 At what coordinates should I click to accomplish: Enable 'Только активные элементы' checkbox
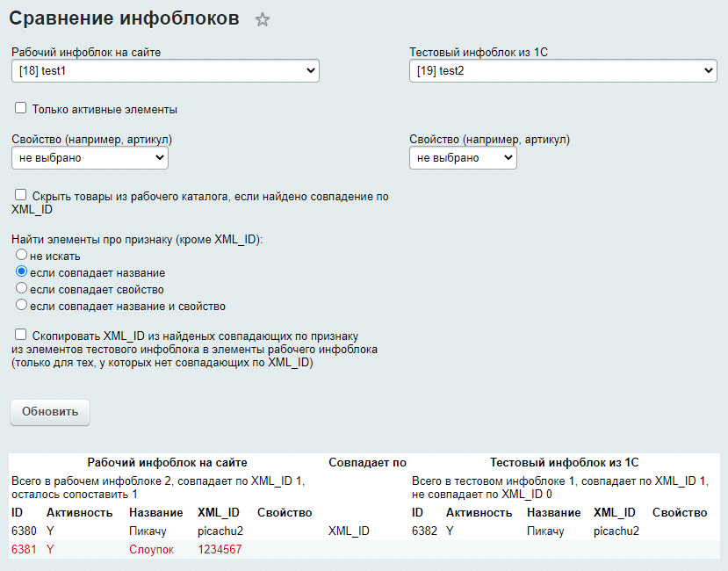pos(20,108)
